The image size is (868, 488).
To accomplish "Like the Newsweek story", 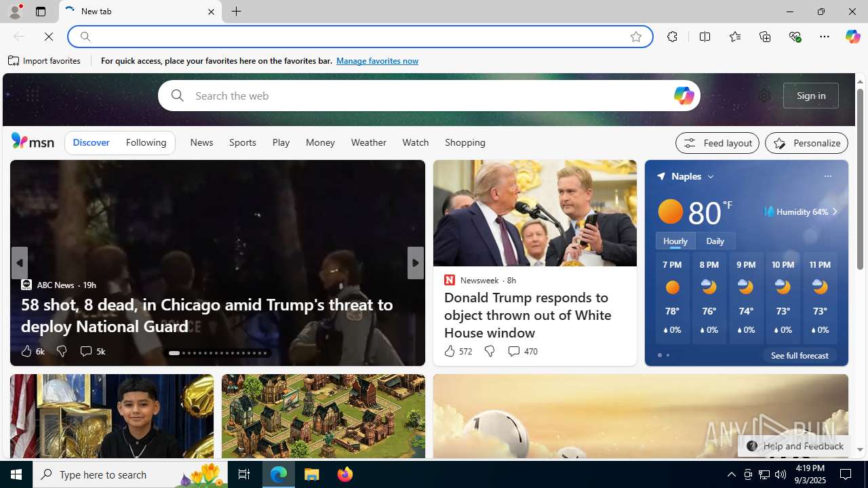I will [x=457, y=351].
